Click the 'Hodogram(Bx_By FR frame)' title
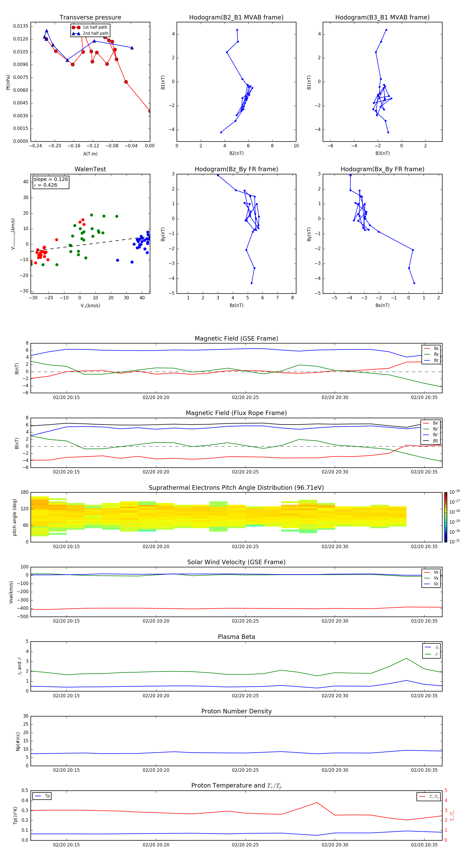Viewport: 473px width, 868px height. (x=382, y=169)
